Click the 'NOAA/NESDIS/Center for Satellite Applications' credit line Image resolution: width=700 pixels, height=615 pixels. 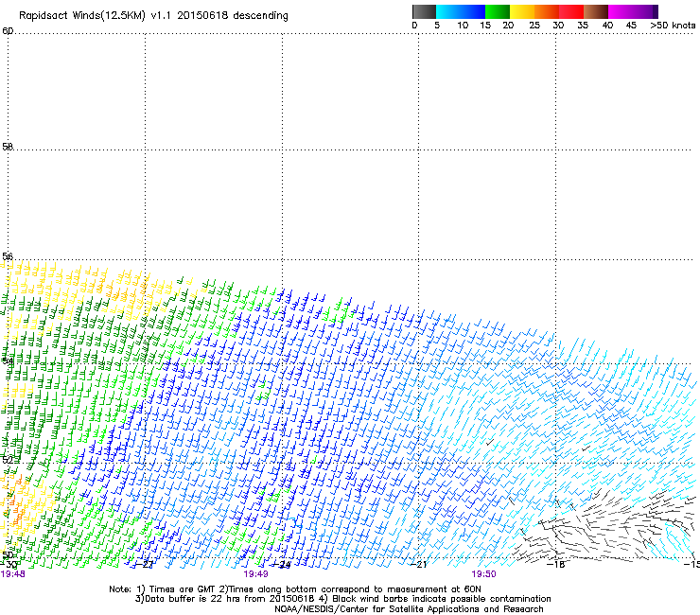[x=409, y=609]
